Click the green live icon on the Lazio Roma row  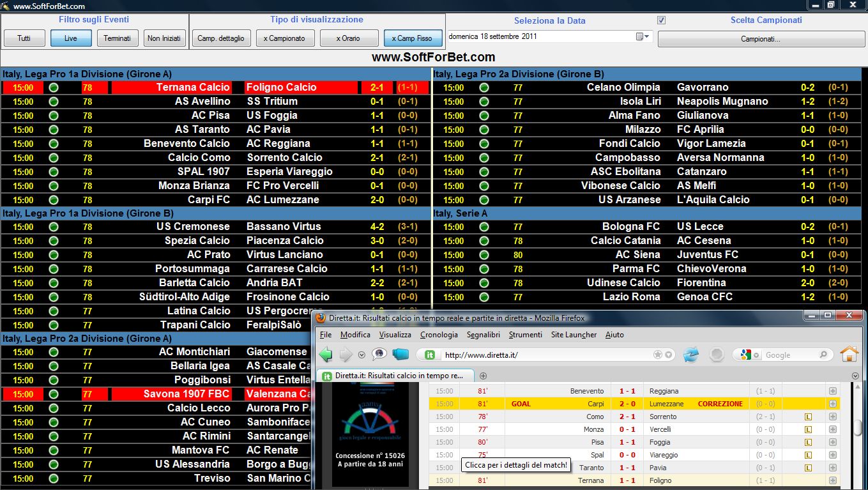click(484, 297)
